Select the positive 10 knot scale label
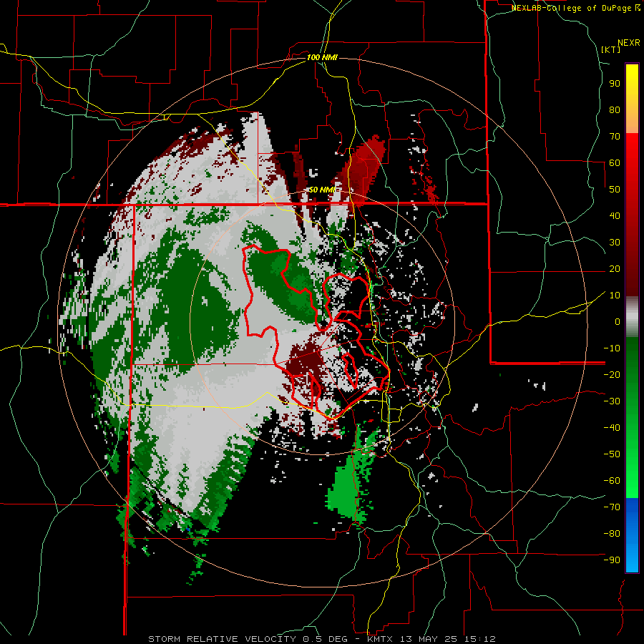 click(615, 296)
